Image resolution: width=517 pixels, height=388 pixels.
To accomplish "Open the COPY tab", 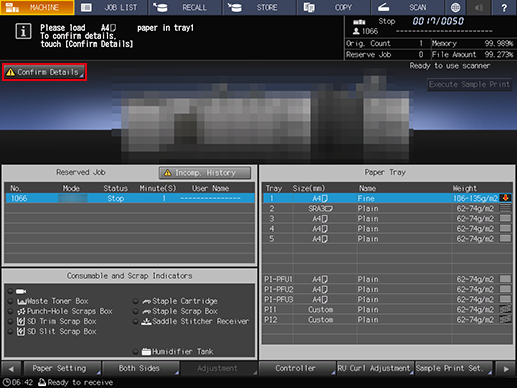I will pyautogui.click(x=334, y=7).
